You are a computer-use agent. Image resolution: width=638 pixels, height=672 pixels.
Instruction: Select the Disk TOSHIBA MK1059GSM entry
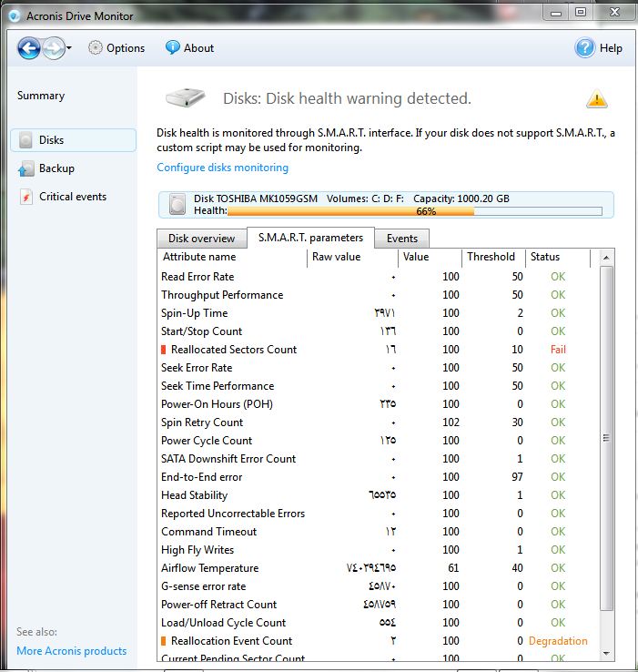click(386, 205)
